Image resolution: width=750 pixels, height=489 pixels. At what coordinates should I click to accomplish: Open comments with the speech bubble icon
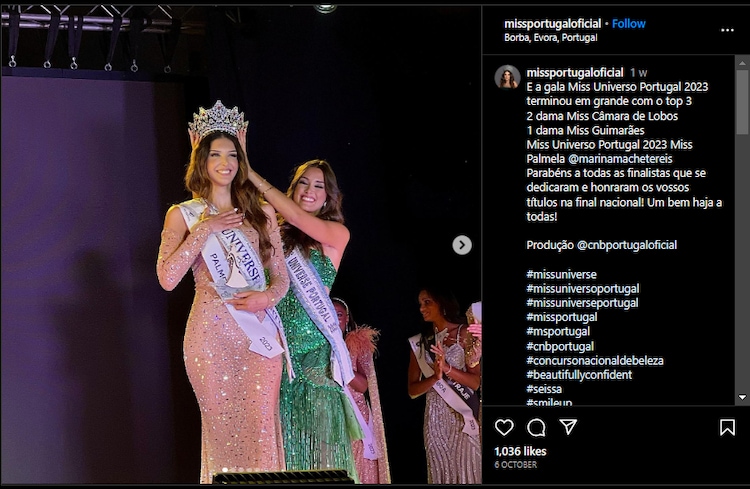536,427
